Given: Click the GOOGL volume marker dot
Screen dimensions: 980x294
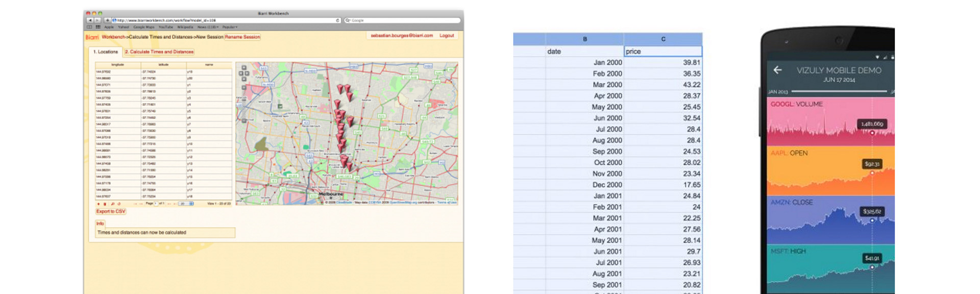Looking at the screenshot, I should (x=872, y=133).
